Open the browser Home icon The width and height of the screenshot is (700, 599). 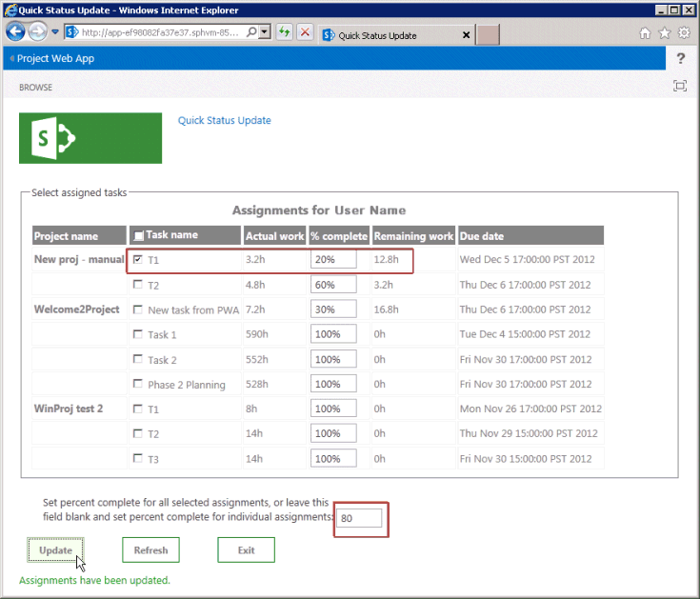[645, 33]
